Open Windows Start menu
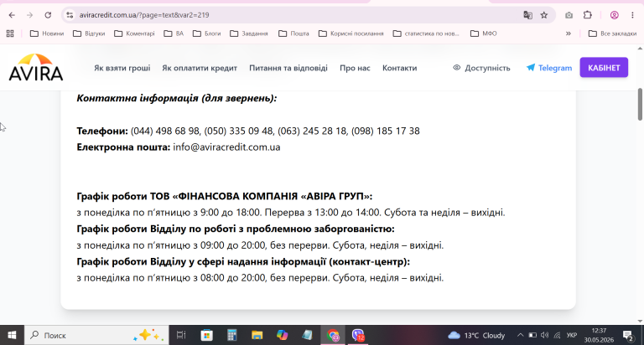 12,335
